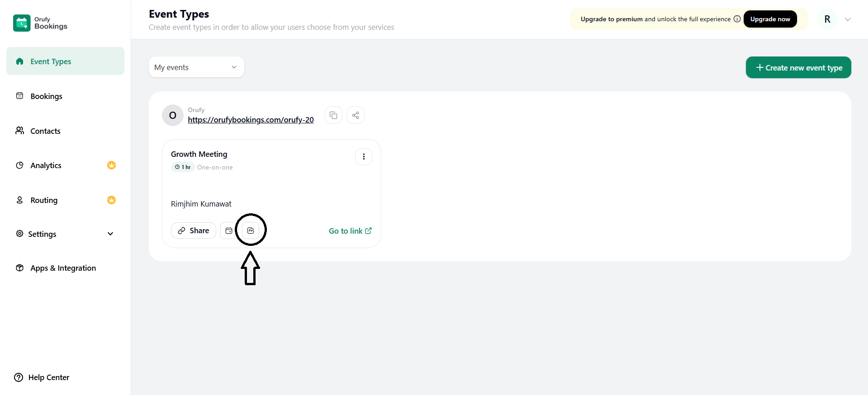
Task: Click Go to link on Growth Meeting
Action: 350,231
